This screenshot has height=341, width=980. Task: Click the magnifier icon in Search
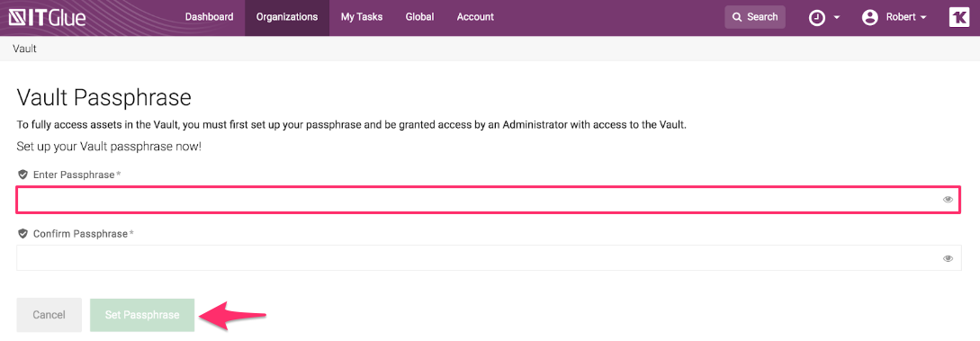[x=738, y=17]
